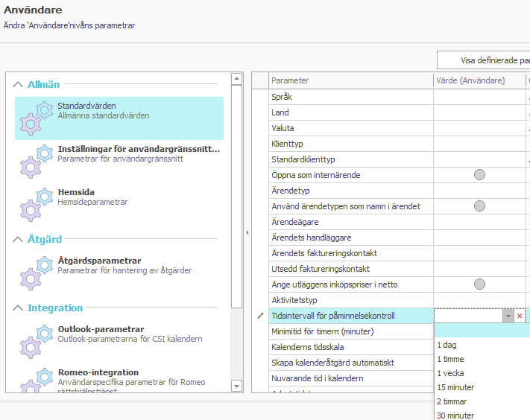Click the Språk value cell
This screenshot has height=420, width=530.
click(479, 97)
